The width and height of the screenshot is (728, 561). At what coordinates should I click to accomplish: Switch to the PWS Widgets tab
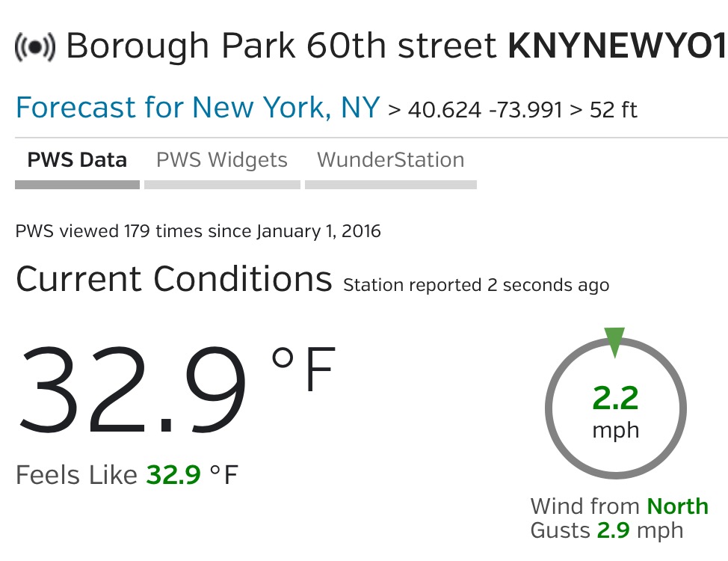222,160
